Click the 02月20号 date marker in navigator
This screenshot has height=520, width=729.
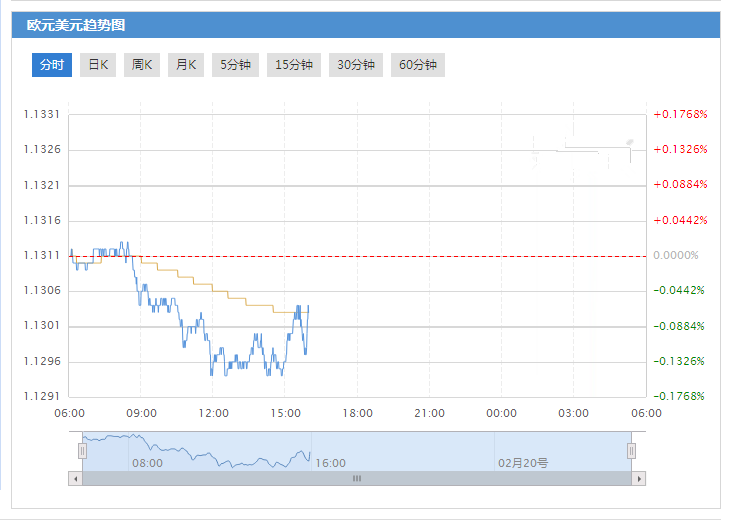coord(523,463)
